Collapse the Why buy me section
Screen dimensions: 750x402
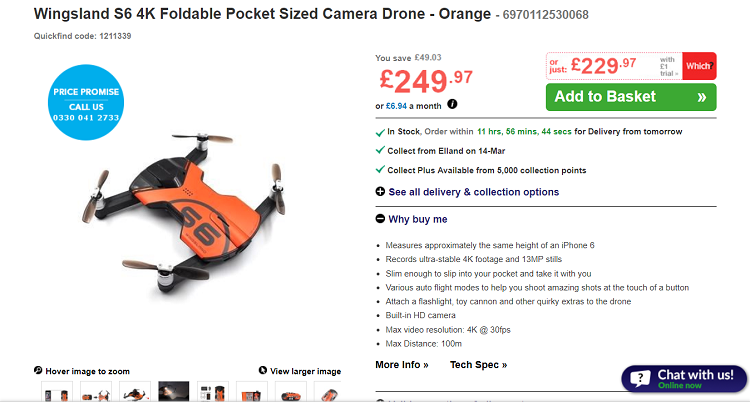(418, 219)
